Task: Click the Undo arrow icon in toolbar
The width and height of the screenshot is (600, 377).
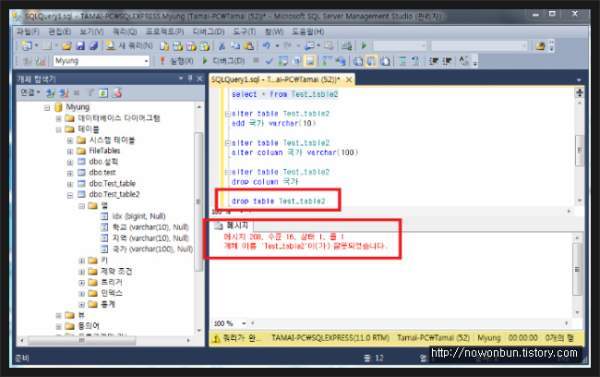Action: coord(266,46)
